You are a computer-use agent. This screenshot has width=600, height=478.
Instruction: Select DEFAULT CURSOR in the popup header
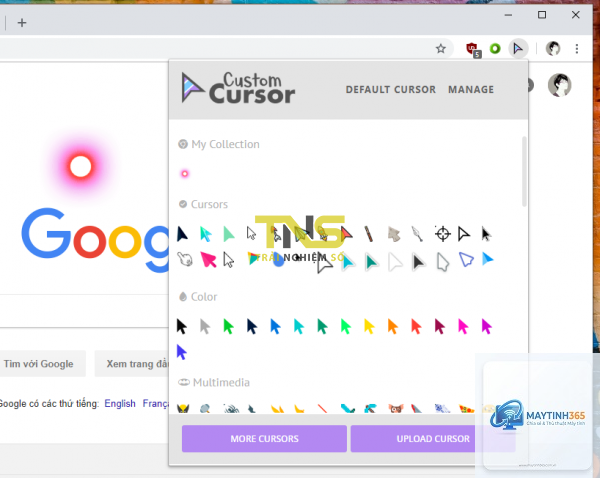coord(390,90)
